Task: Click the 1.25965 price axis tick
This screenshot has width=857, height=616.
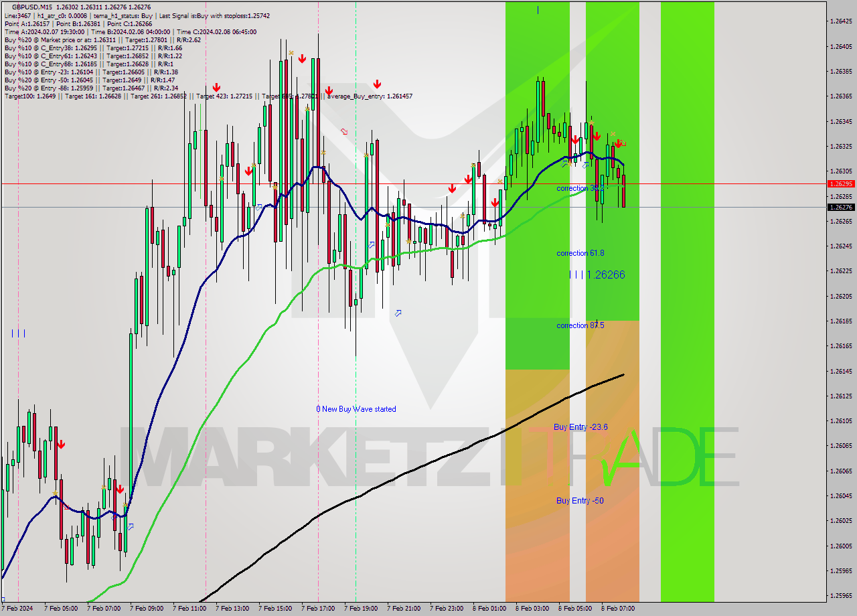Action: 841,595
